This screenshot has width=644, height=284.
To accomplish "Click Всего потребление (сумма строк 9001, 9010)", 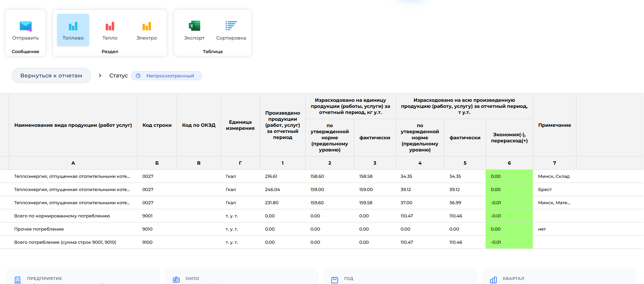I will click(65, 242).
